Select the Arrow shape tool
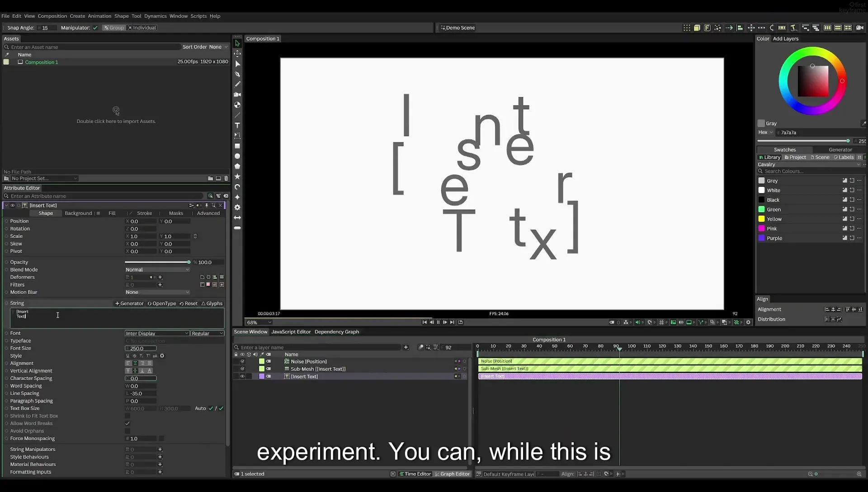Viewport: 868px width, 492px height. (237, 218)
